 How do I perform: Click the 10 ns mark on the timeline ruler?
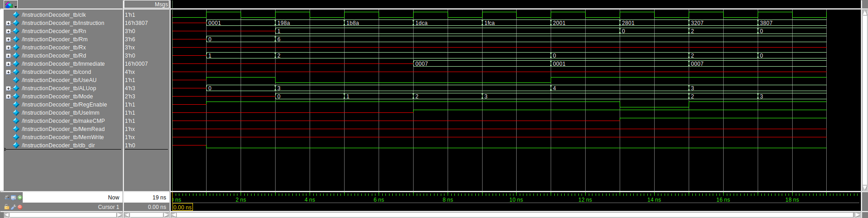coord(516,200)
